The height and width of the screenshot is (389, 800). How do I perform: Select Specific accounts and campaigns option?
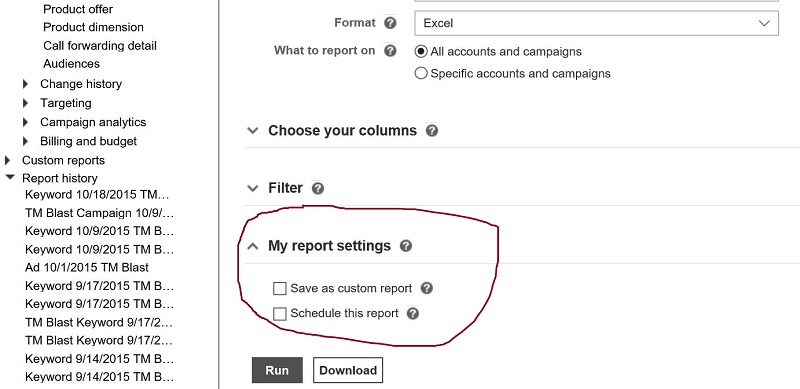tap(421, 74)
